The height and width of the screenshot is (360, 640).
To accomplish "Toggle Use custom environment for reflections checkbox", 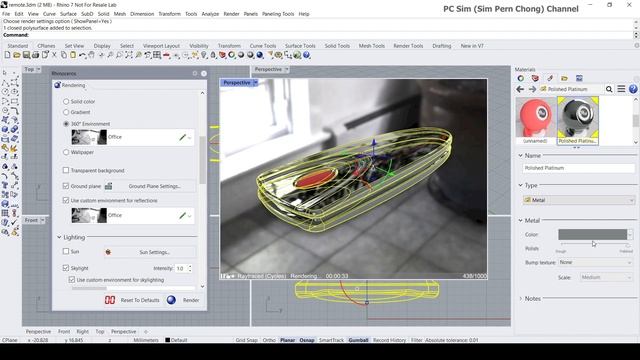I will [66, 200].
